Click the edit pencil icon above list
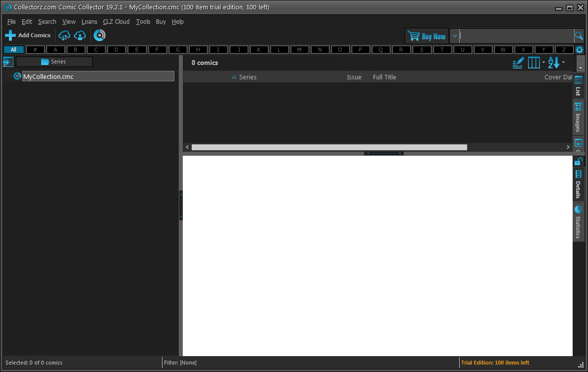 click(518, 63)
